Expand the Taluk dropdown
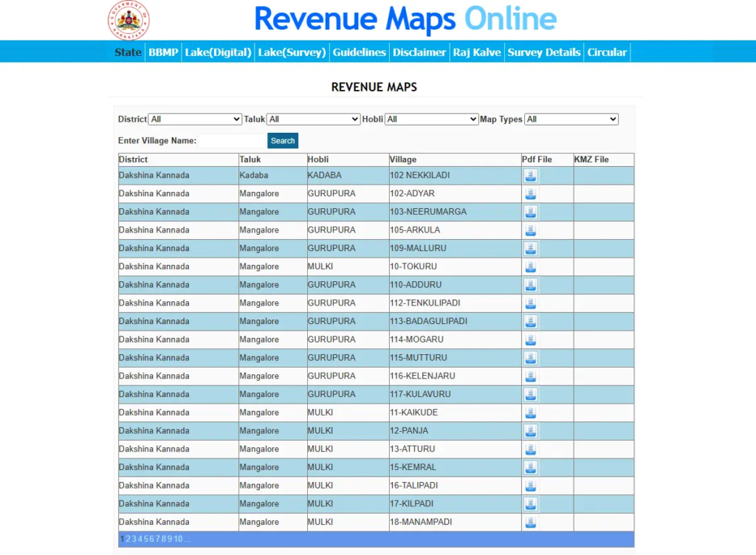Image resolution: width=756 pixels, height=555 pixels. point(313,119)
